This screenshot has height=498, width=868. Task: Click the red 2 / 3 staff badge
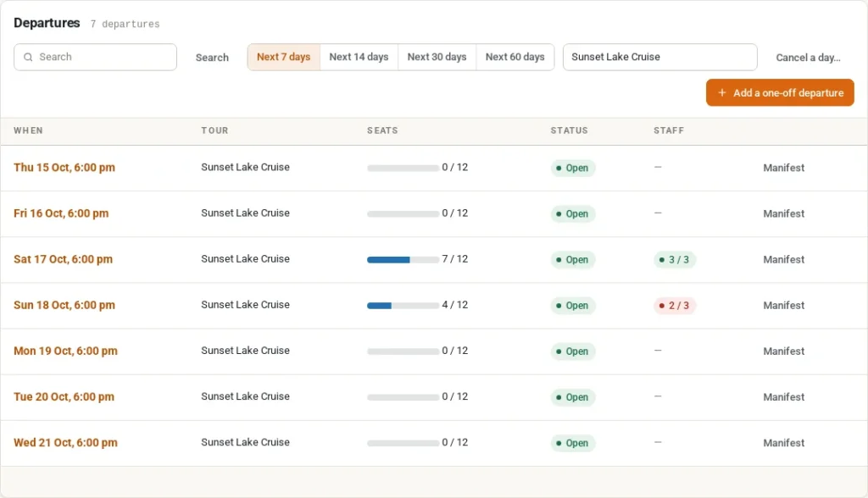pyautogui.click(x=674, y=306)
